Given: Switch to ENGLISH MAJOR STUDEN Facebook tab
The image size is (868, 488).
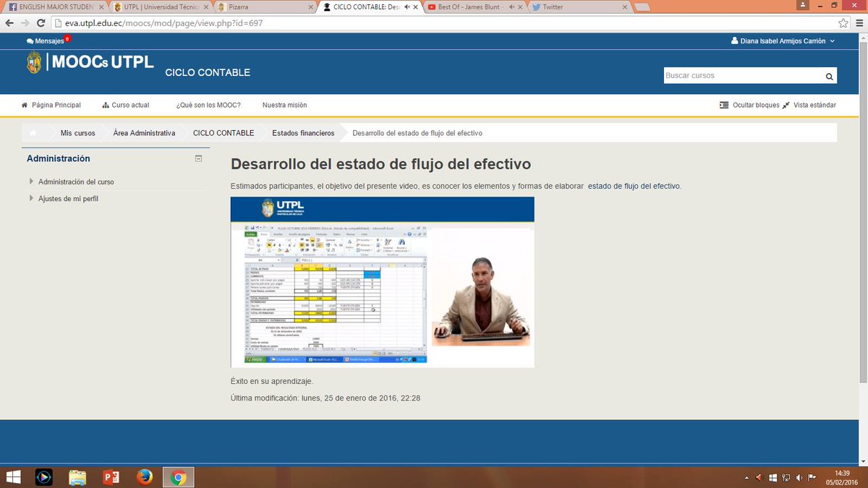Looking at the screenshot, I should pyautogui.click(x=55, y=7).
